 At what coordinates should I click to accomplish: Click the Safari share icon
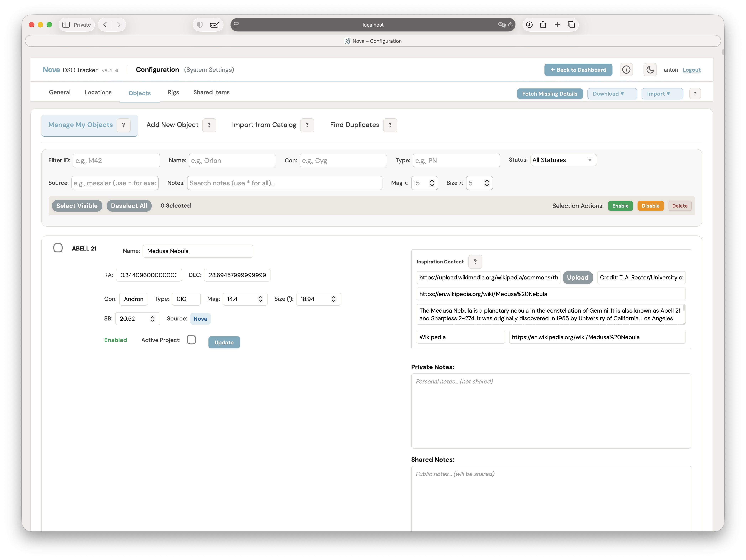(543, 25)
